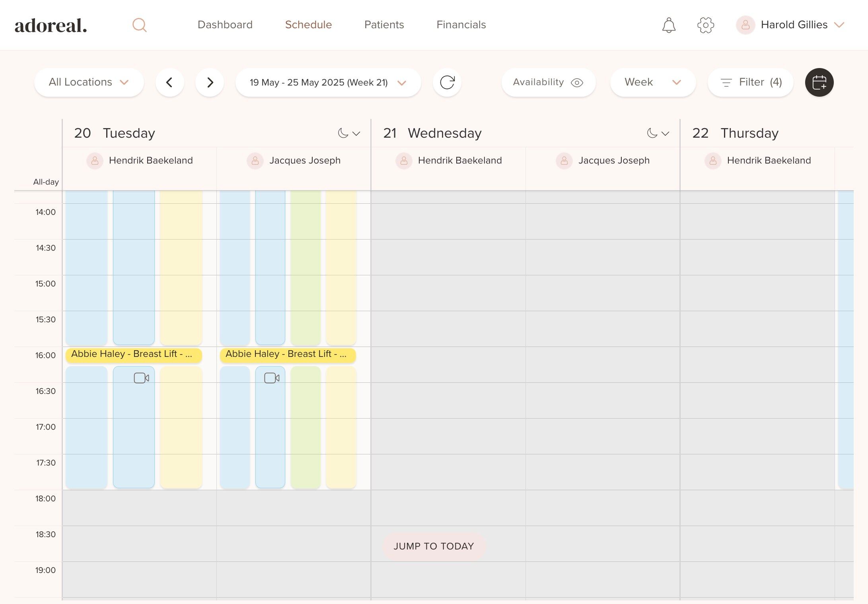Toggle Tuesday night mode moon icon
Viewport: 868px width, 604px height.
[x=343, y=133]
